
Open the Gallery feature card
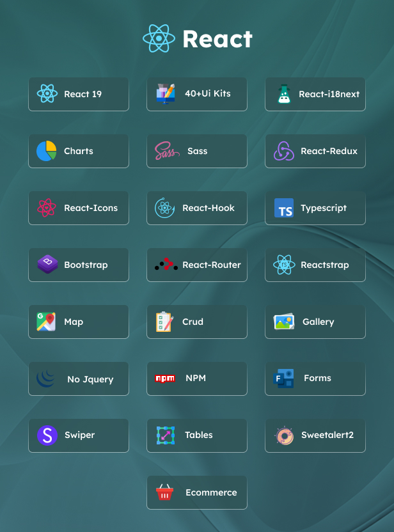pos(315,322)
